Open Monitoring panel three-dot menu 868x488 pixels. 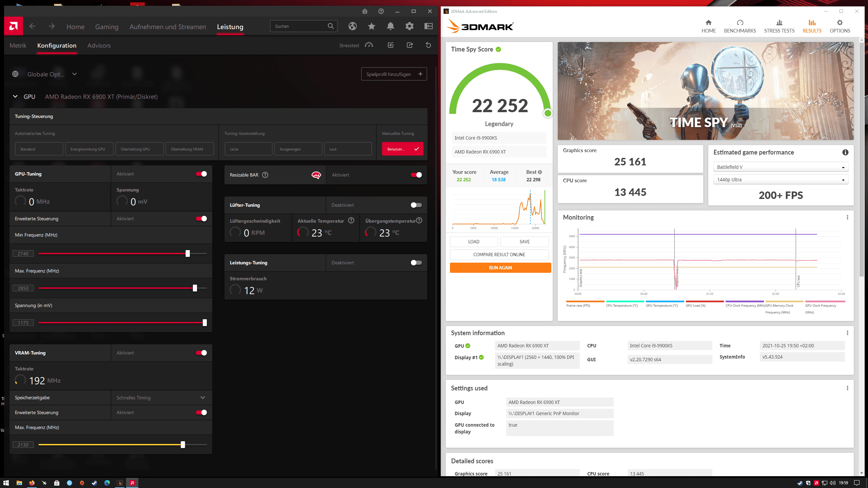(x=847, y=217)
